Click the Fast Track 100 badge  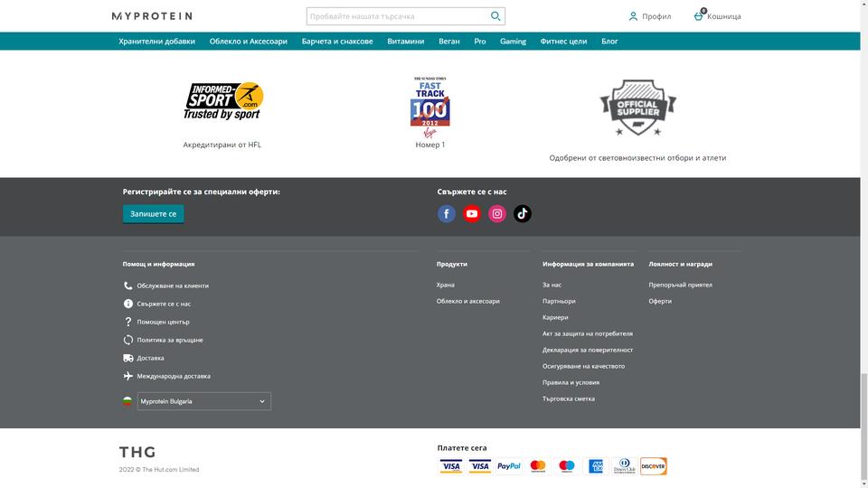click(x=430, y=108)
